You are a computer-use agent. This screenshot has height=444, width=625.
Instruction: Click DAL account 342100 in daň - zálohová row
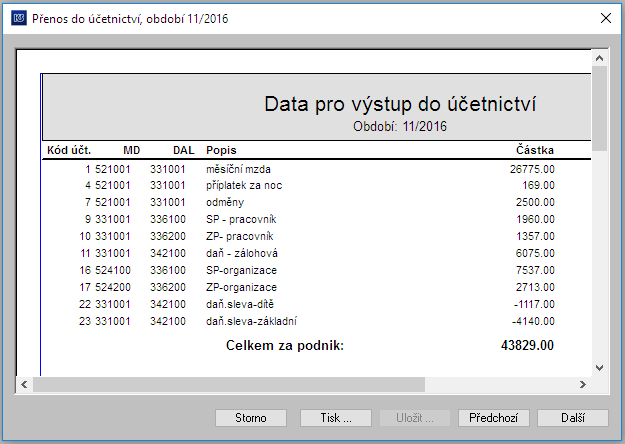168,253
